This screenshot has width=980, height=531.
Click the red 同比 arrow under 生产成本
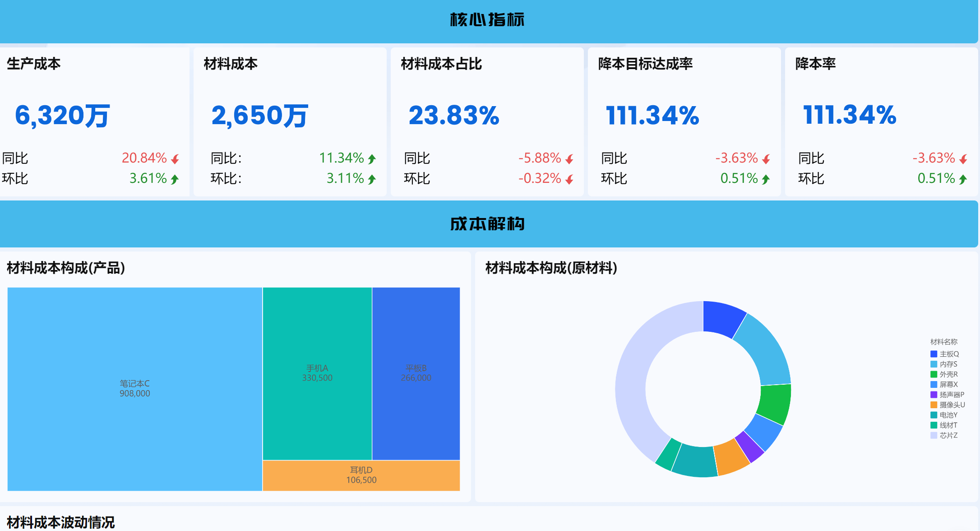click(x=176, y=159)
